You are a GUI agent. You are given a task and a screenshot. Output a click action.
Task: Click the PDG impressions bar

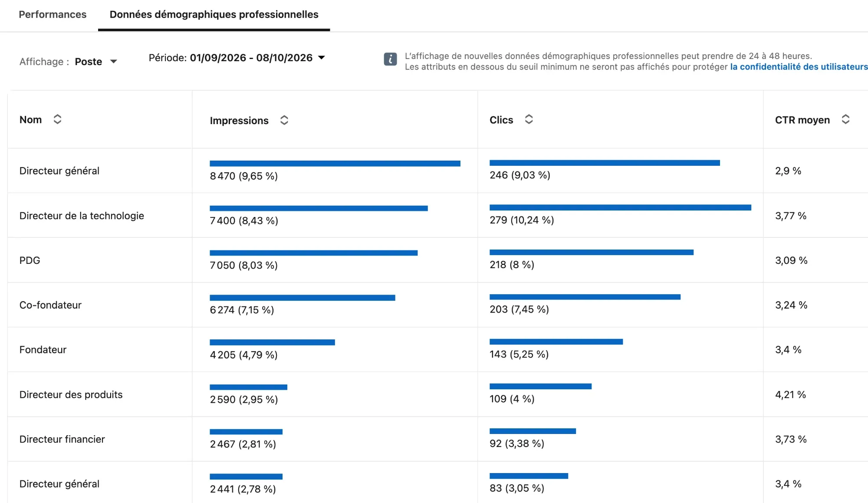(313, 253)
